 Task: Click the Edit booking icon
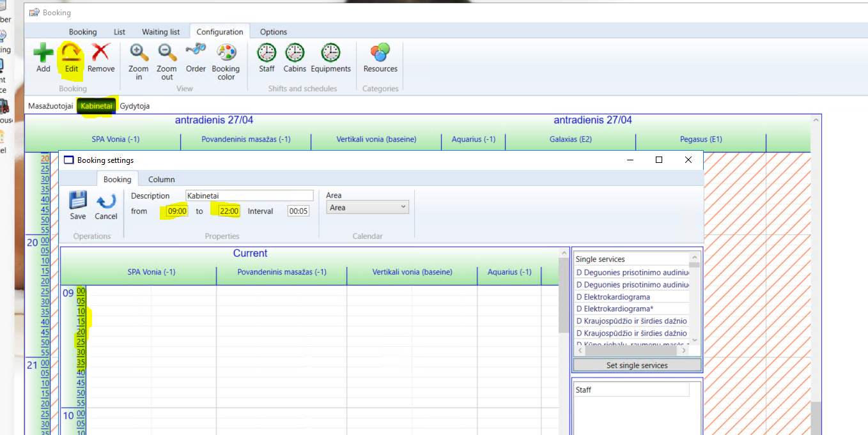coord(71,54)
